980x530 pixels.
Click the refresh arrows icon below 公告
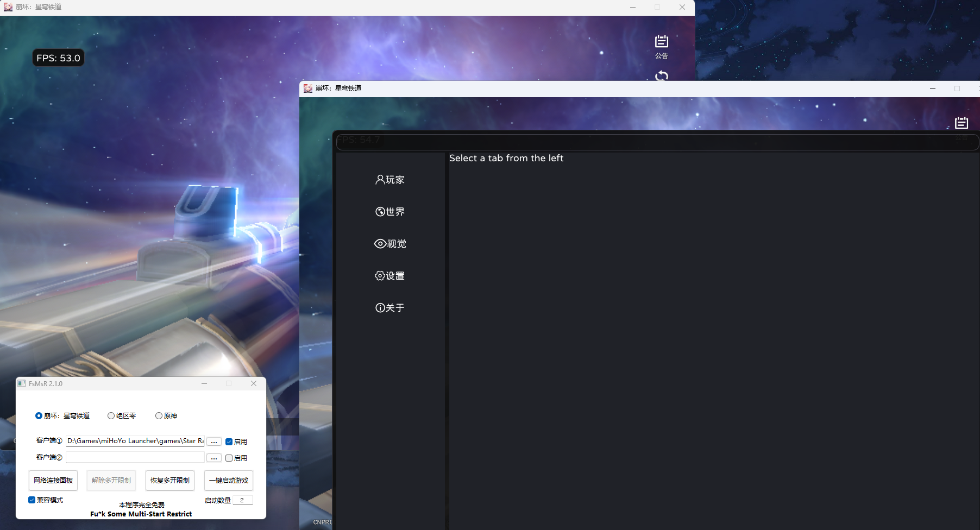(661, 75)
